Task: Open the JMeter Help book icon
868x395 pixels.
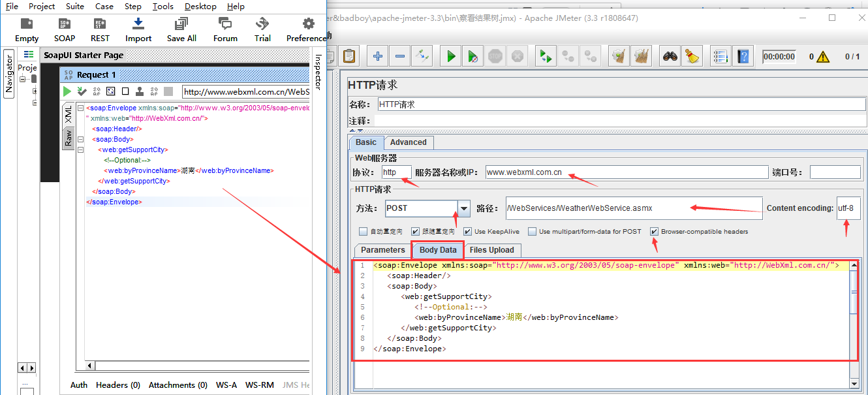Action: 742,57
